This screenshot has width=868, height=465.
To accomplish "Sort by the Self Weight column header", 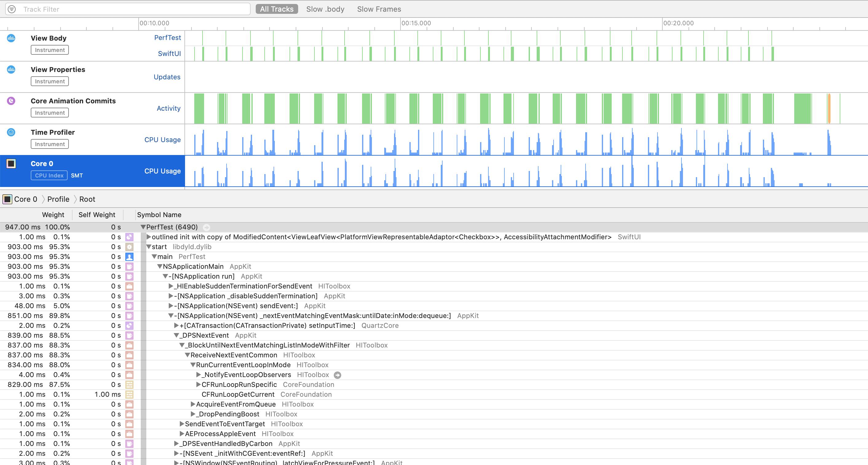I will click(x=97, y=215).
